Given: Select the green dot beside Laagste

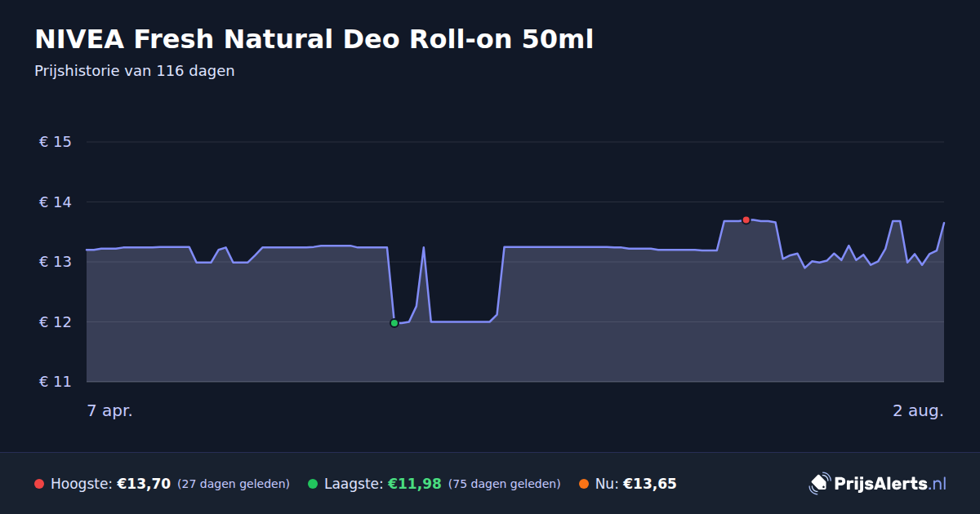Looking at the screenshot, I should [x=313, y=484].
